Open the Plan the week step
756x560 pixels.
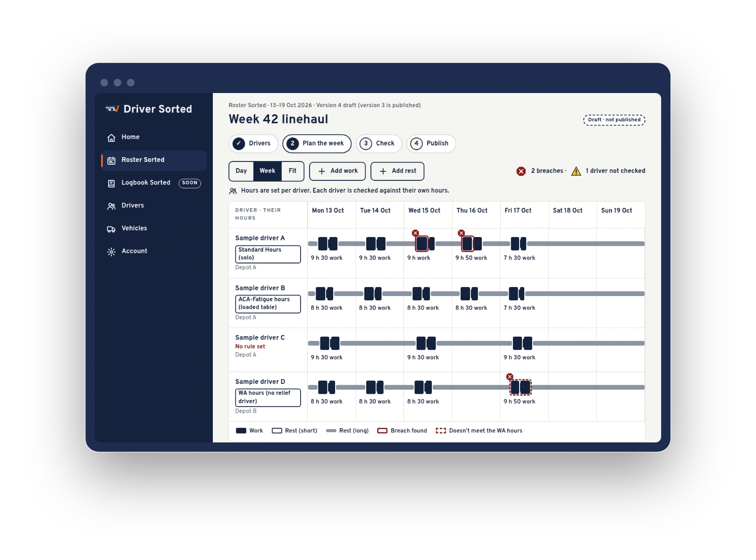click(317, 144)
